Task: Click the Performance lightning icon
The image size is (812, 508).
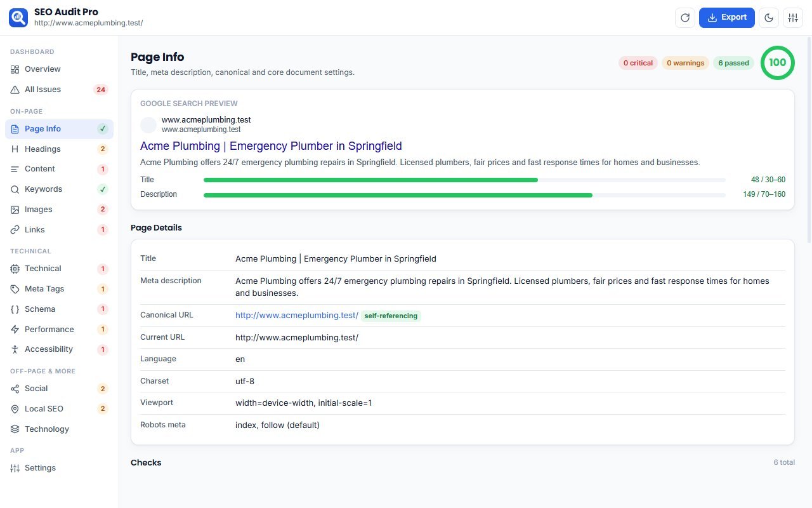Action: [x=15, y=330]
